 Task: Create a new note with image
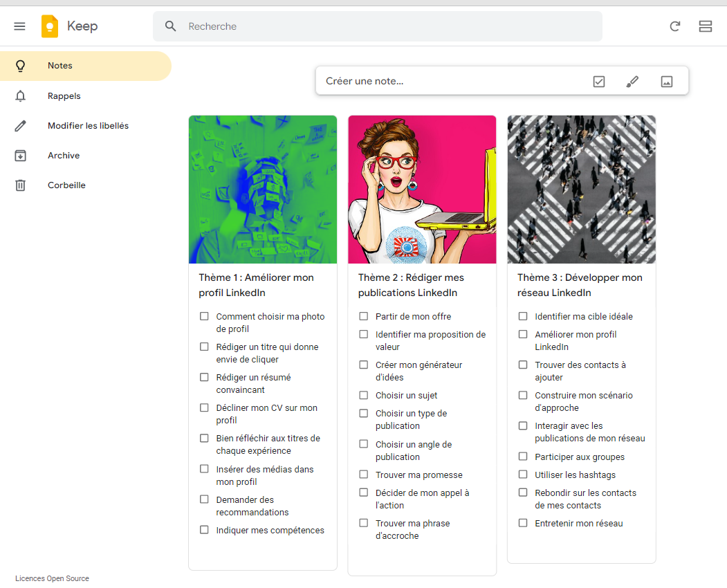click(x=666, y=82)
